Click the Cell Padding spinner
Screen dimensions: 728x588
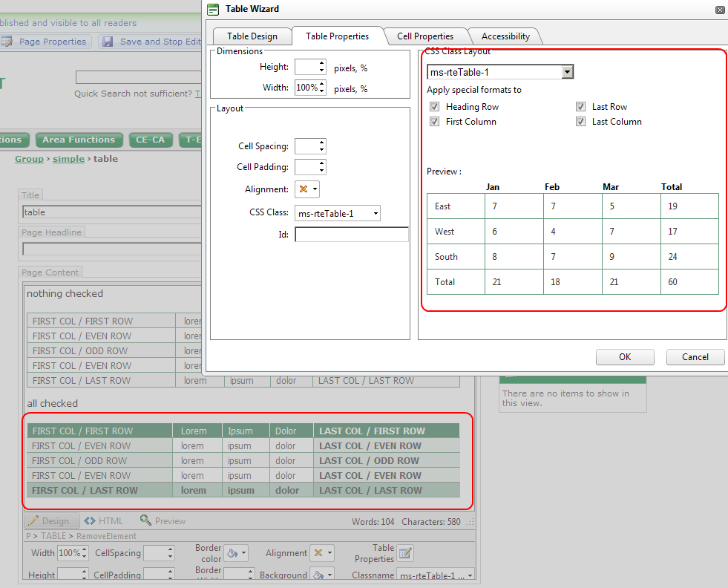[x=322, y=167]
